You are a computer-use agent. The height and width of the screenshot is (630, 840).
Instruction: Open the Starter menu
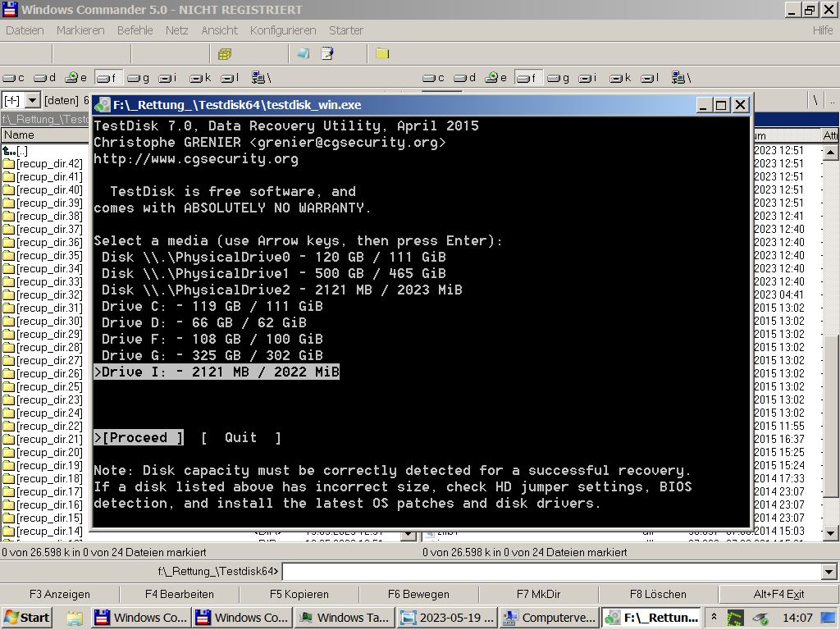(x=346, y=30)
